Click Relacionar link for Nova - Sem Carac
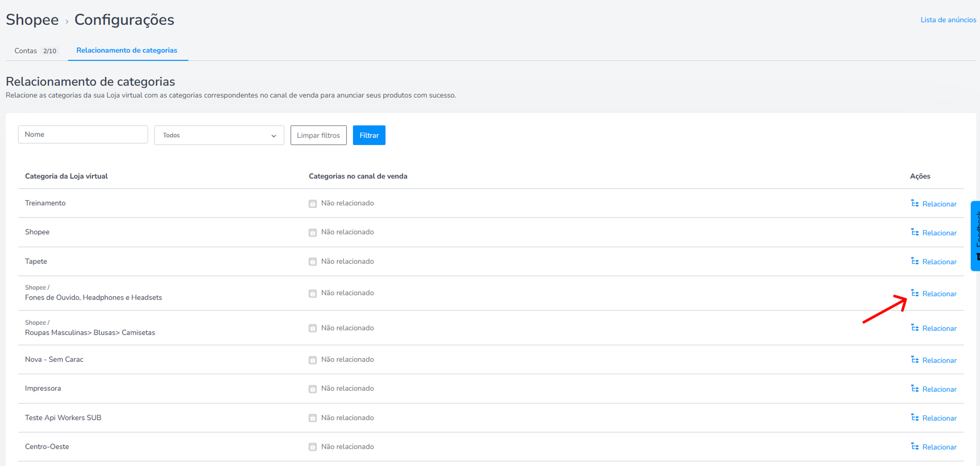980x466 pixels. 939,360
